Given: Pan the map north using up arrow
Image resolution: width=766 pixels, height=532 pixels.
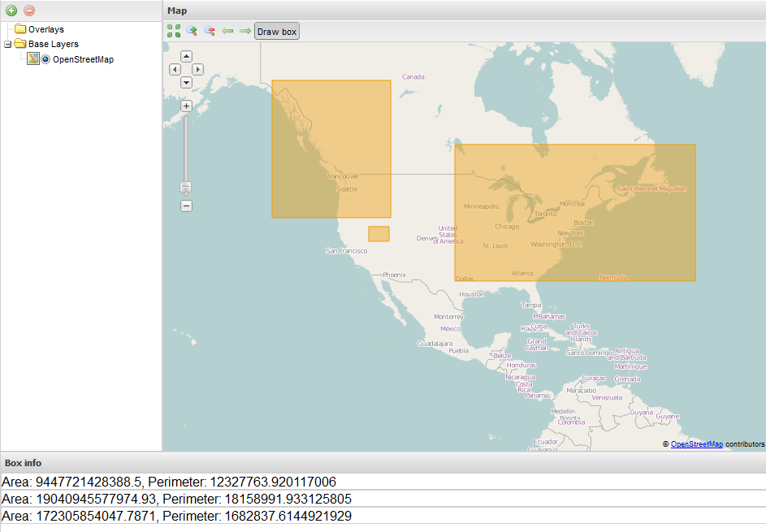Looking at the screenshot, I should [x=186, y=55].
